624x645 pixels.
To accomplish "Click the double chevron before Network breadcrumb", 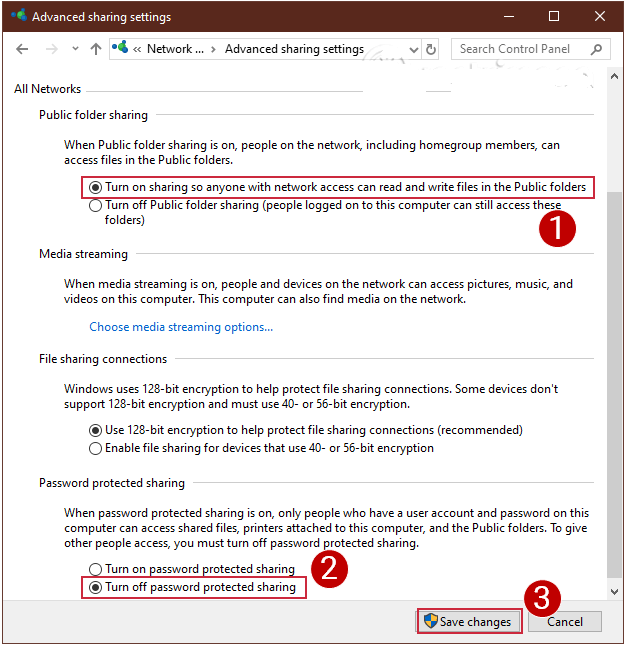I will coord(137,50).
